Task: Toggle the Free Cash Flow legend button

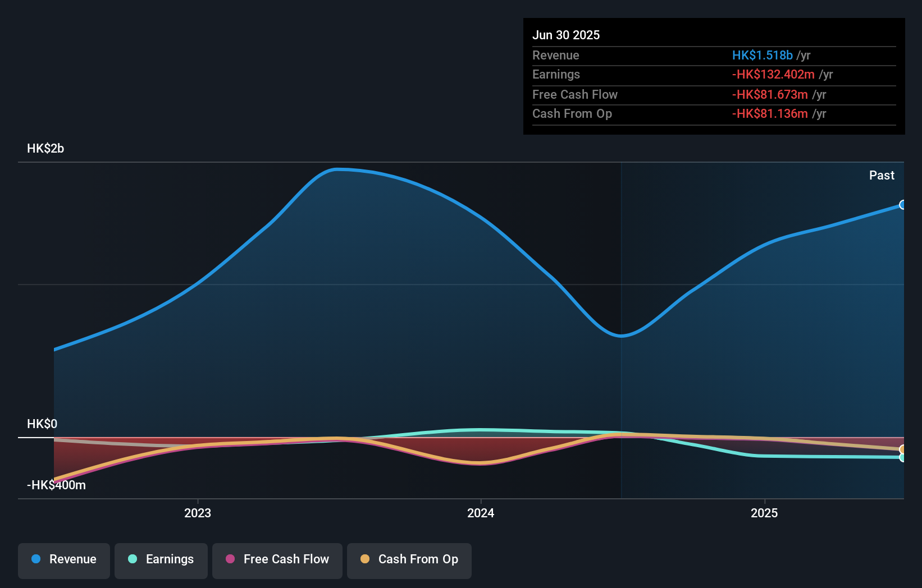Action: [x=277, y=561]
